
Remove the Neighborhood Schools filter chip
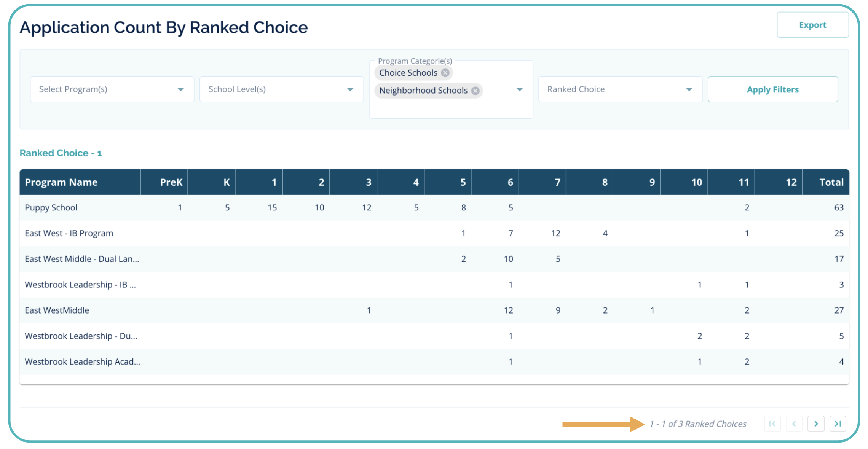475,91
